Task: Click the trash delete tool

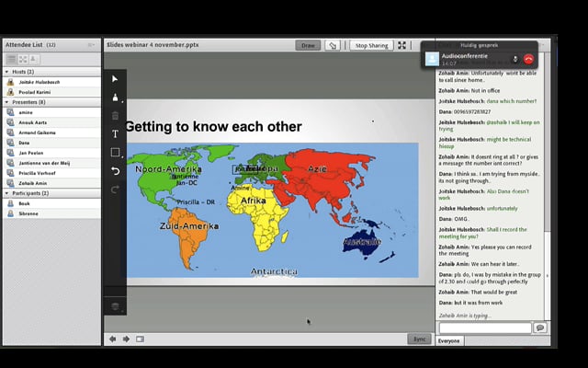Action: pos(115,116)
